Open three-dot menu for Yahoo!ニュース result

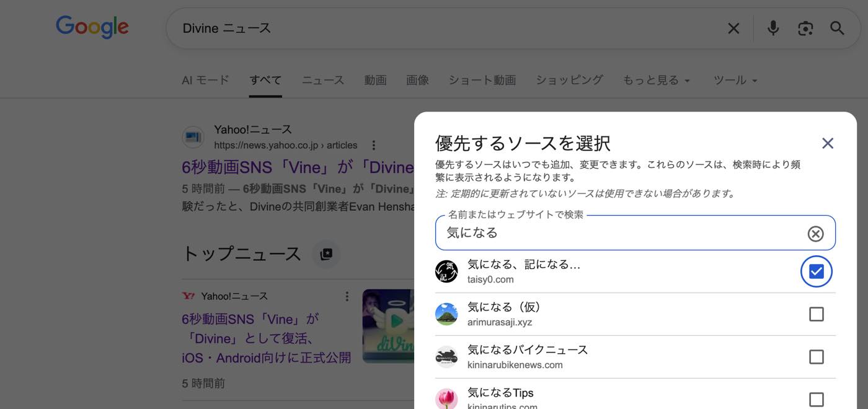pyautogui.click(x=373, y=146)
